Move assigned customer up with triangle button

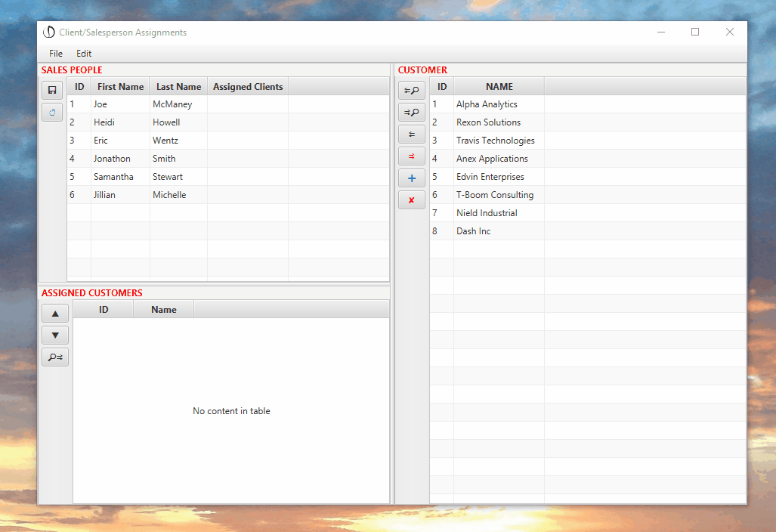tap(55, 314)
